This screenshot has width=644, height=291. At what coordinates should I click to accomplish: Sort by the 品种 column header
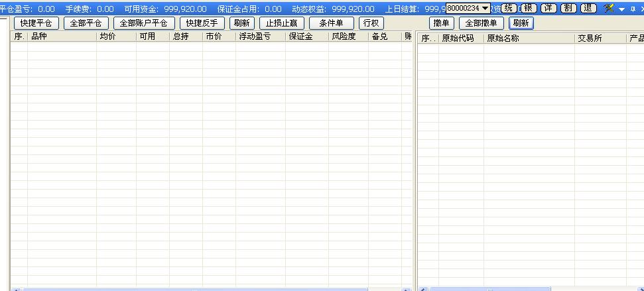pos(62,36)
